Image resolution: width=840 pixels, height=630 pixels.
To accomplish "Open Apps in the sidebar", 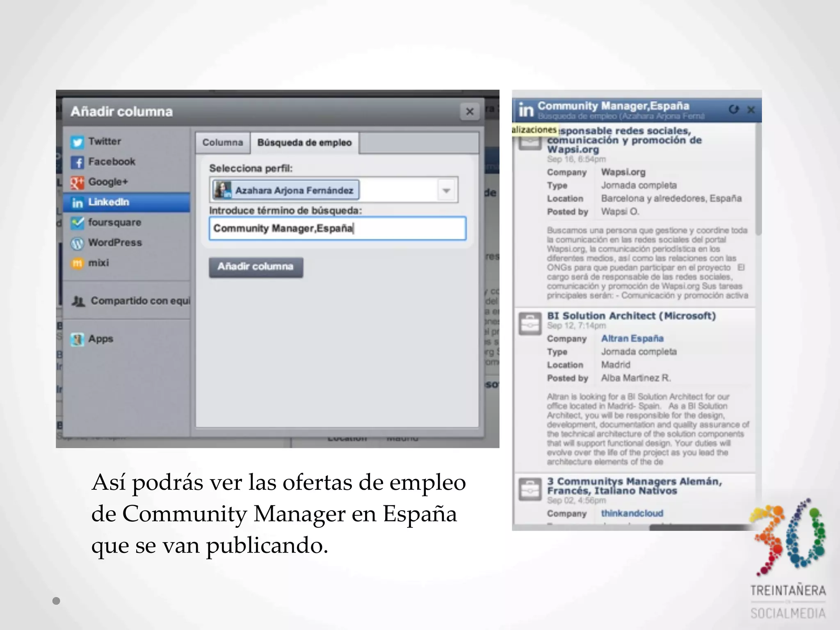I will click(92, 339).
